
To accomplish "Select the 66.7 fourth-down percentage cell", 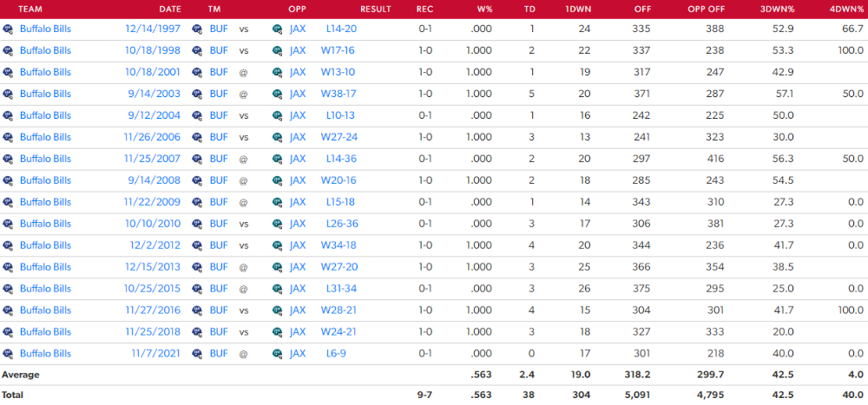I will tap(853, 29).
